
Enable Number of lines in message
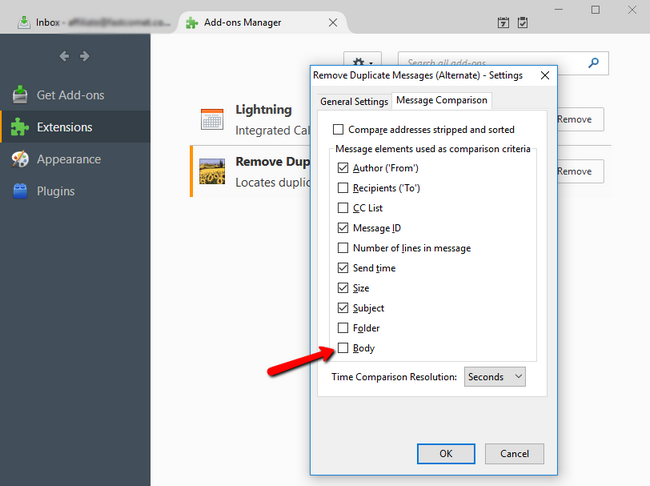(x=343, y=248)
